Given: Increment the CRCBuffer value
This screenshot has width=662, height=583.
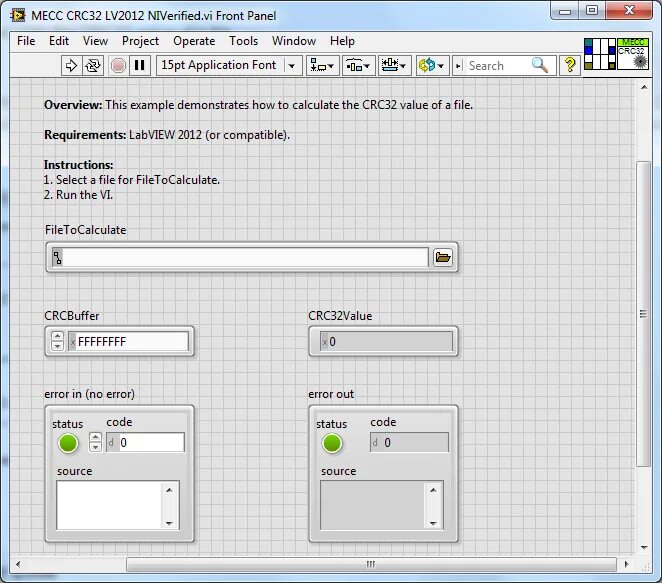Looking at the screenshot, I should [57, 336].
